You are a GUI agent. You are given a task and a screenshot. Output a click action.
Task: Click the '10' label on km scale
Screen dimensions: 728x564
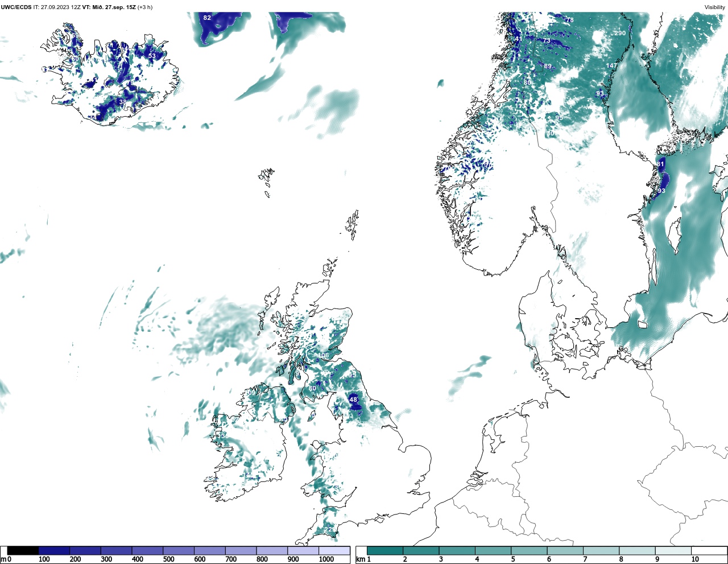pyautogui.click(x=695, y=559)
